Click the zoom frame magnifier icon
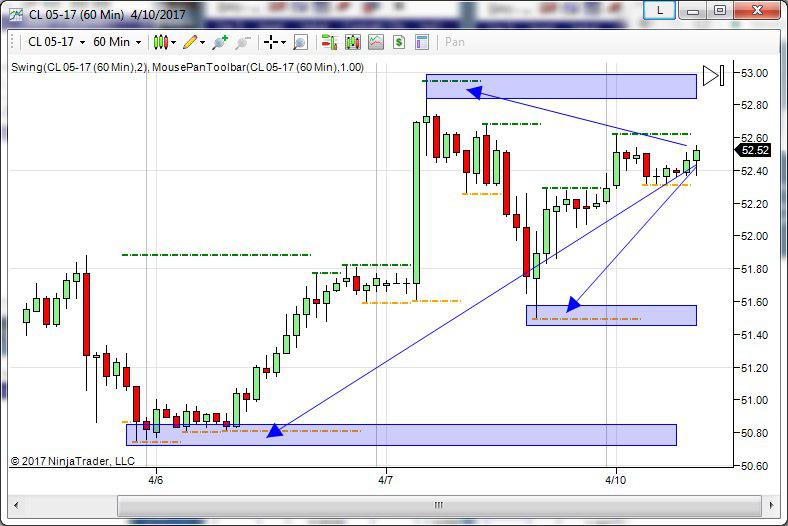This screenshot has height=526, width=788. pos(300,42)
